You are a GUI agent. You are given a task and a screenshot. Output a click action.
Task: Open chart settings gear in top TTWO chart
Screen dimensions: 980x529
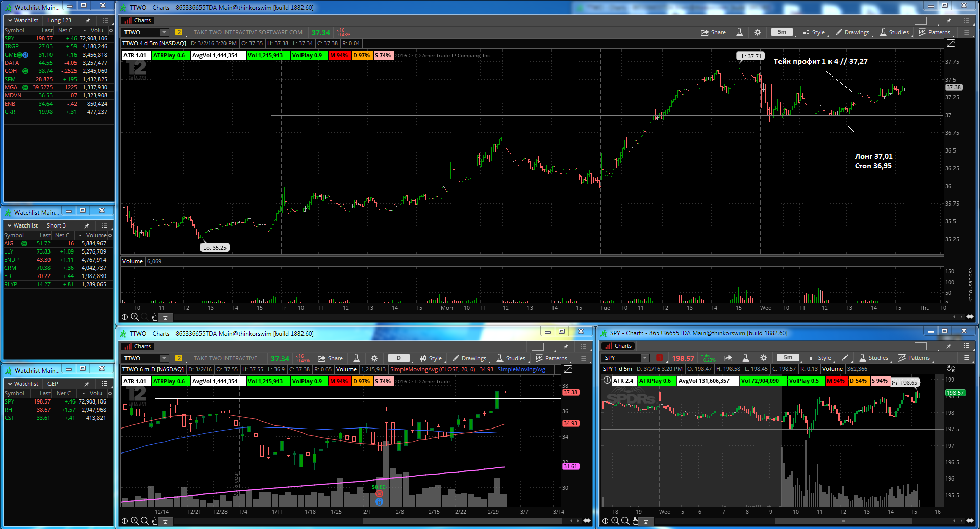pos(758,32)
